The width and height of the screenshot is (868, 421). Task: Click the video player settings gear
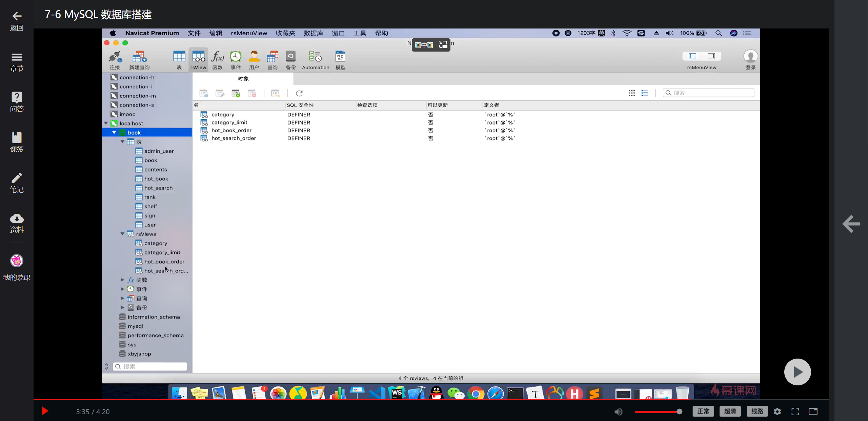tap(777, 412)
